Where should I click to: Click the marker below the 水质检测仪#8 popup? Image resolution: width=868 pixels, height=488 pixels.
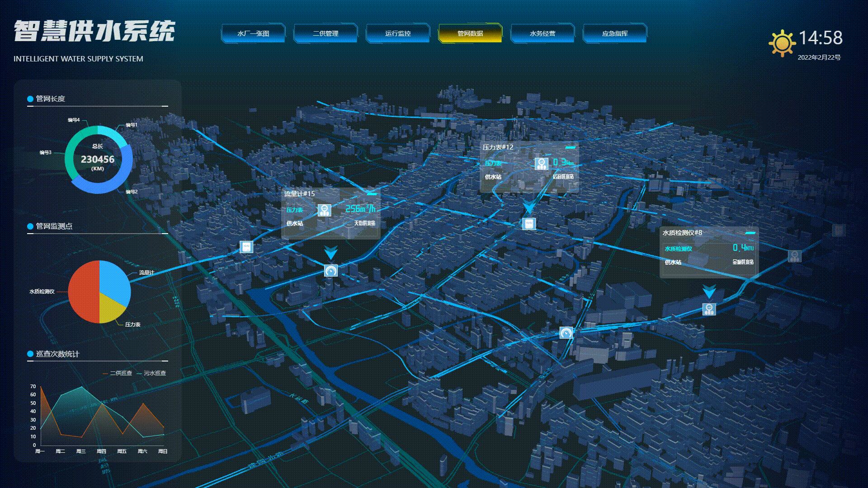(x=709, y=309)
